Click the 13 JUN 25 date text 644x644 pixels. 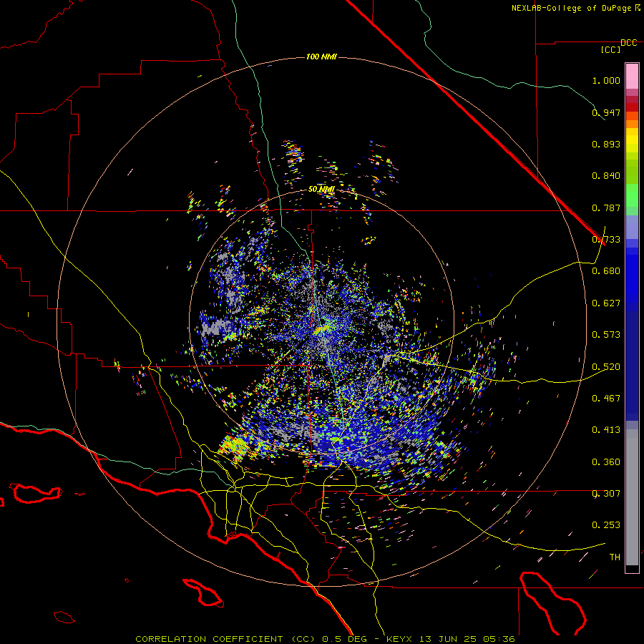click(447, 639)
